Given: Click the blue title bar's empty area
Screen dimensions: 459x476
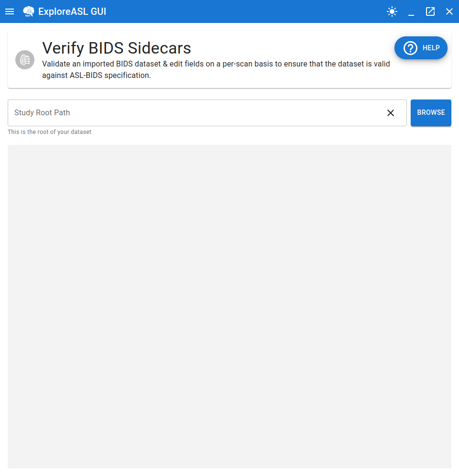Looking at the screenshot, I should [239, 11].
